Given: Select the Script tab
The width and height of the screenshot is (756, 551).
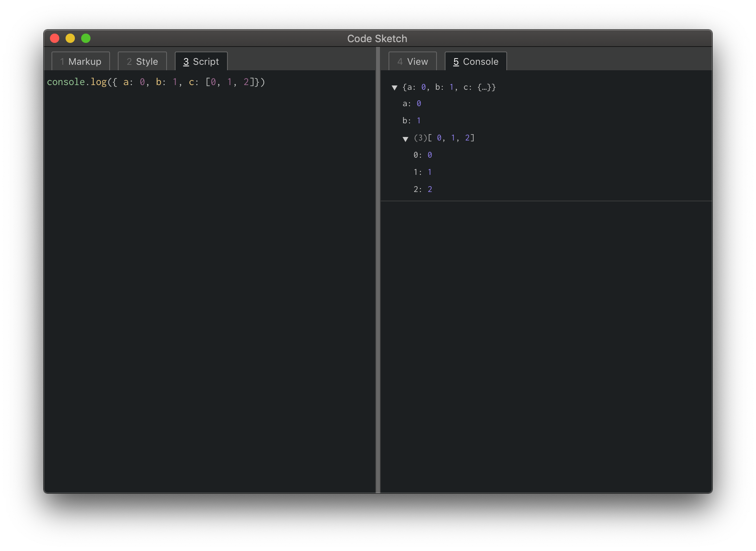Looking at the screenshot, I should pos(201,61).
